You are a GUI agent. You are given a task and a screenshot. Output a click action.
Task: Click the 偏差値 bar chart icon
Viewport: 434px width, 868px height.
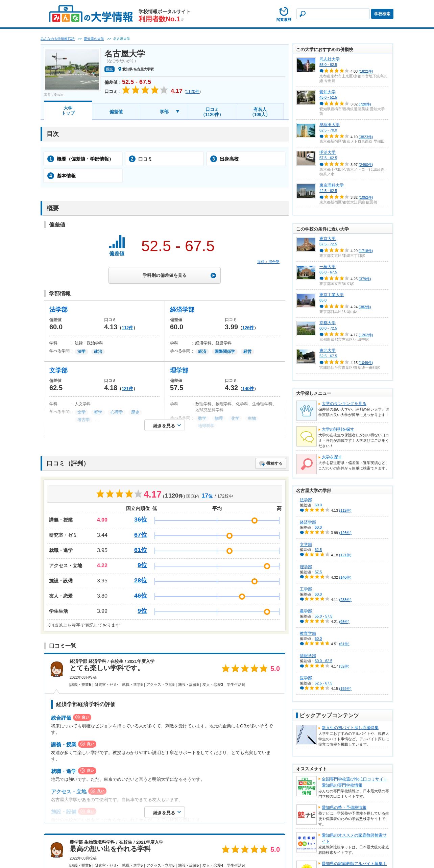(117, 242)
